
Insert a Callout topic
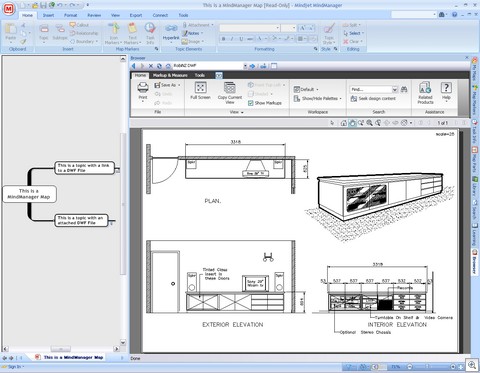tap(79, 25)
